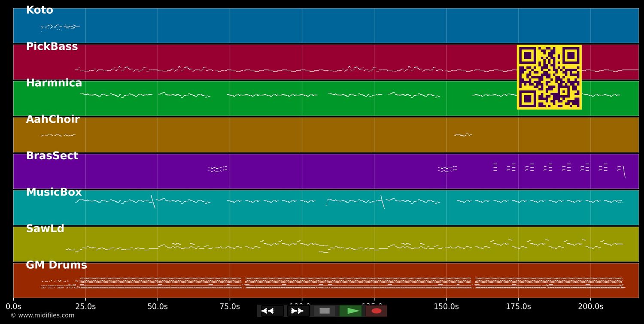
Task: Select the AahChoir track label
Action: click(x=53, y=120)
